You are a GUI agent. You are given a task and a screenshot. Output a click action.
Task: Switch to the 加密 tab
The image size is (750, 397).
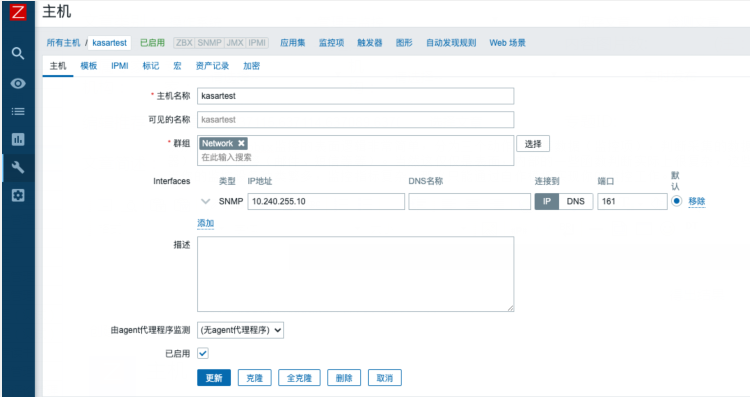[251, 66]
